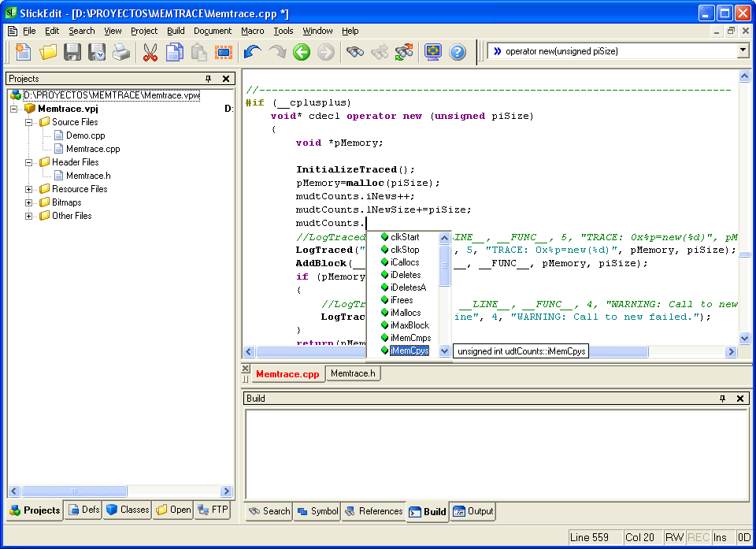This screenshot has width=756, height=549.
Task: Switch to the Classes tab
Action: coord(128,510)
